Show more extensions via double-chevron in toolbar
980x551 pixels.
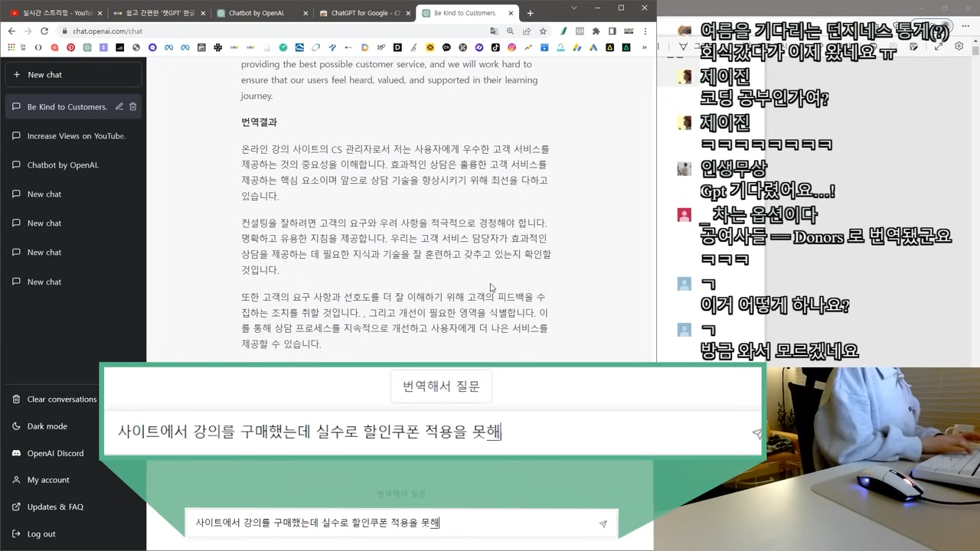coord(645,47)
